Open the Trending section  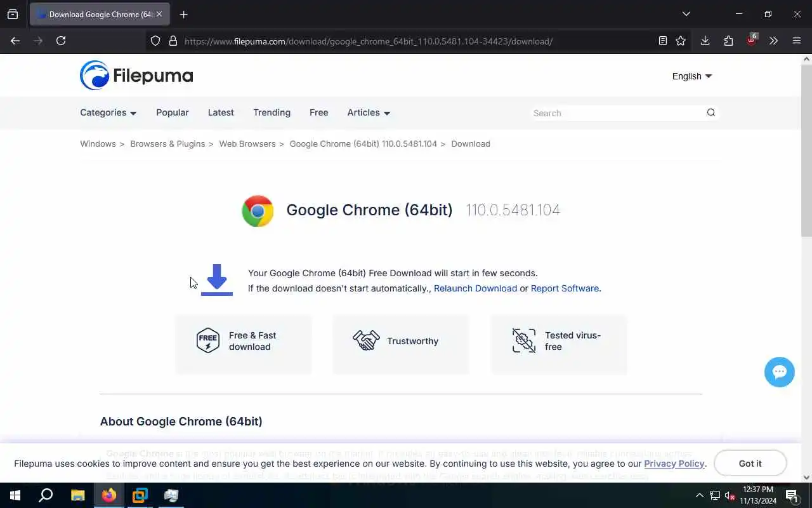[x=272, y=112]
